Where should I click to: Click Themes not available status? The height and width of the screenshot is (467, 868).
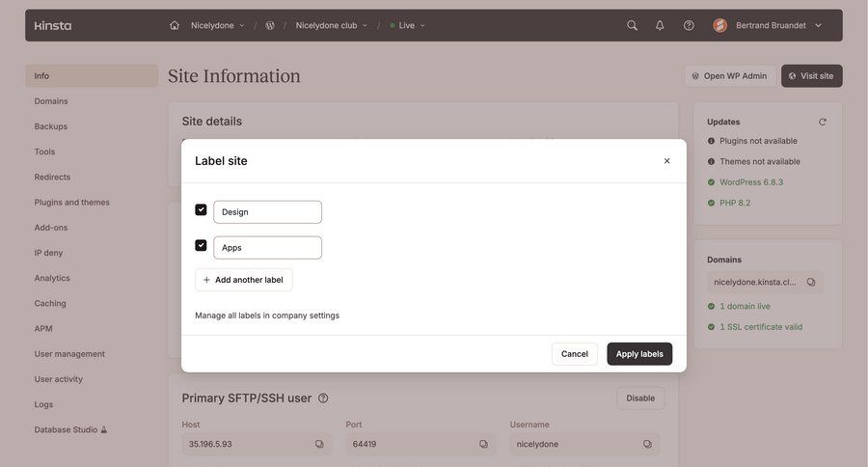(760, 162)
